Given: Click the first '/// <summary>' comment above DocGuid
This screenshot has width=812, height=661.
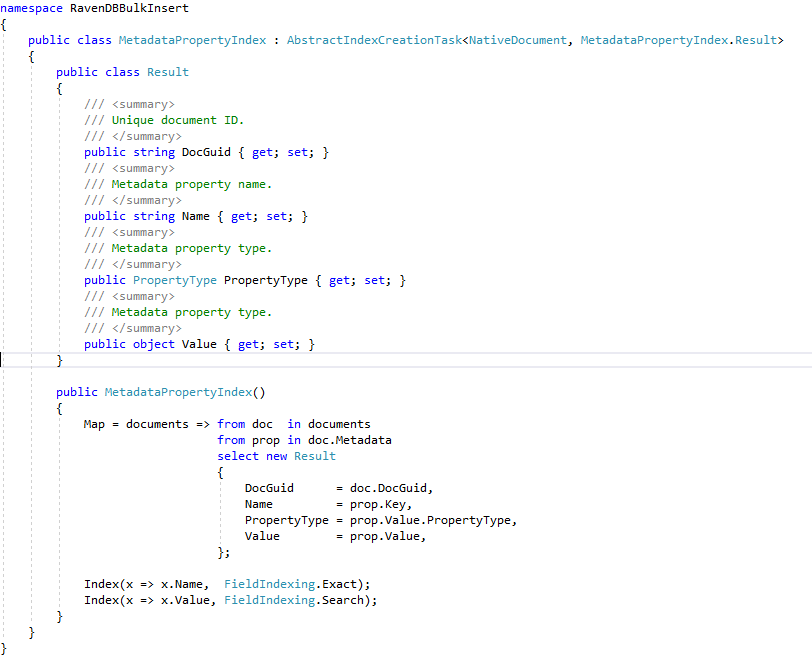Looking at the screenshot, I should click(x=129, y=104).
